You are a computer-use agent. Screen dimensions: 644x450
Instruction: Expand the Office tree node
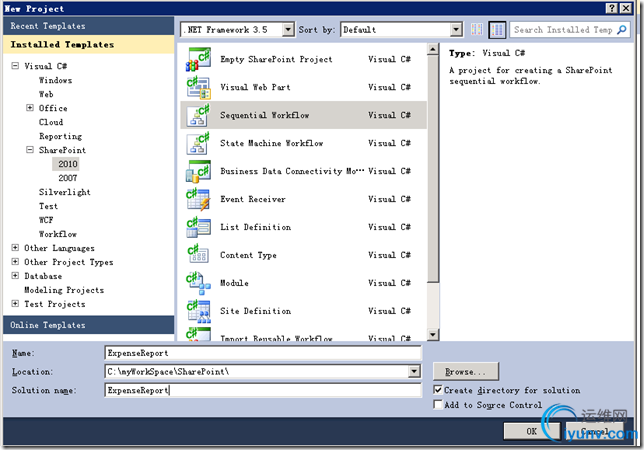point(30,108)
